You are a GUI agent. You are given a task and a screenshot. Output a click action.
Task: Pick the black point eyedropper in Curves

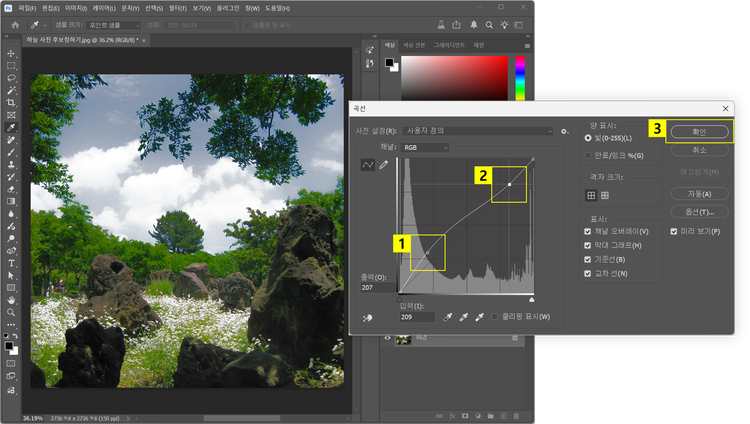448,316
